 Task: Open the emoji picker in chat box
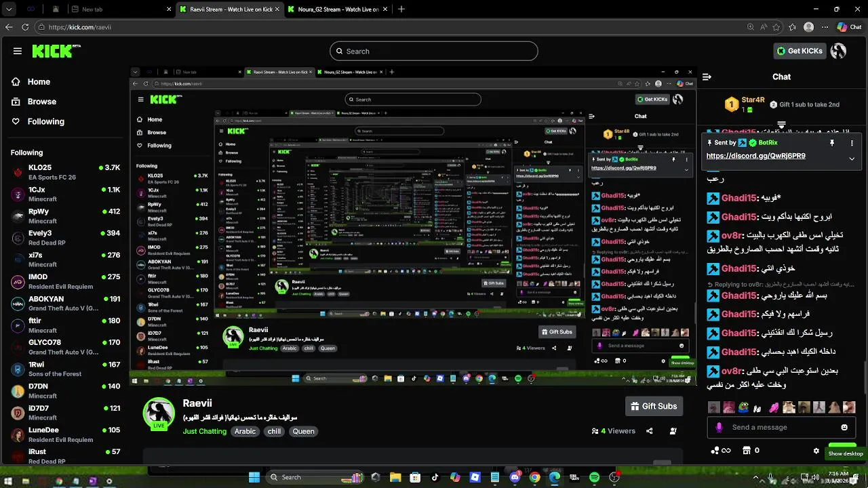coord(844,427)
